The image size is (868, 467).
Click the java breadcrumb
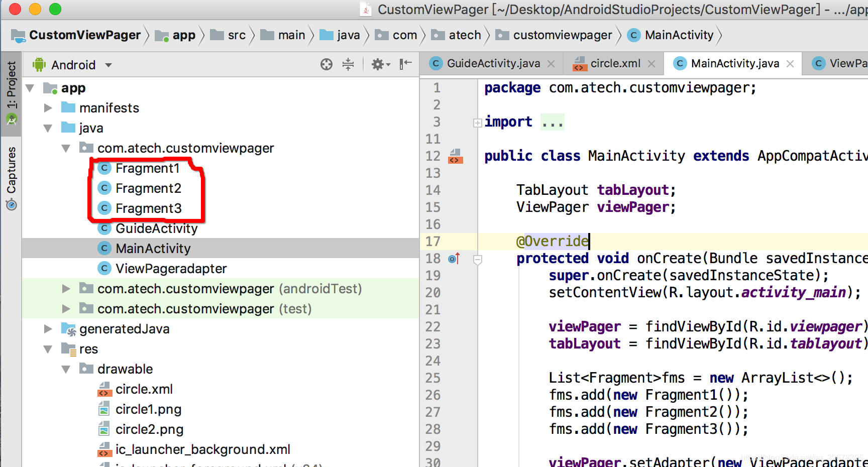click(x=340, y=35)
